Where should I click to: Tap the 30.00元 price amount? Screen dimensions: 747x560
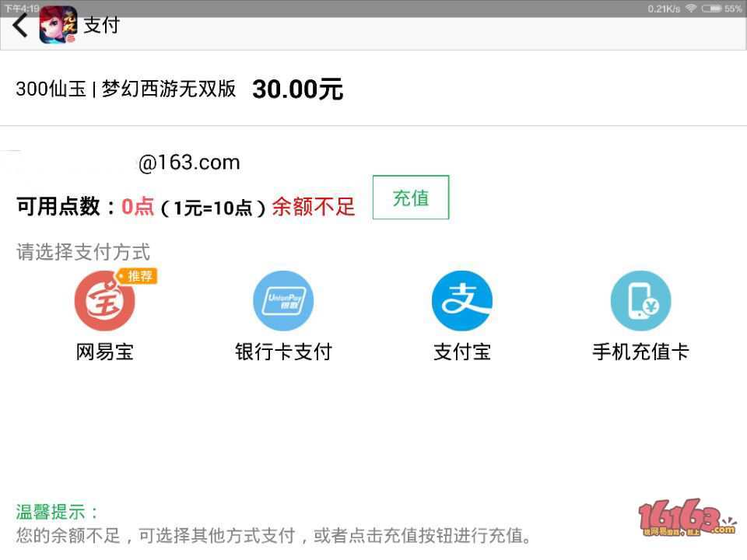click(x=298, y=89)
